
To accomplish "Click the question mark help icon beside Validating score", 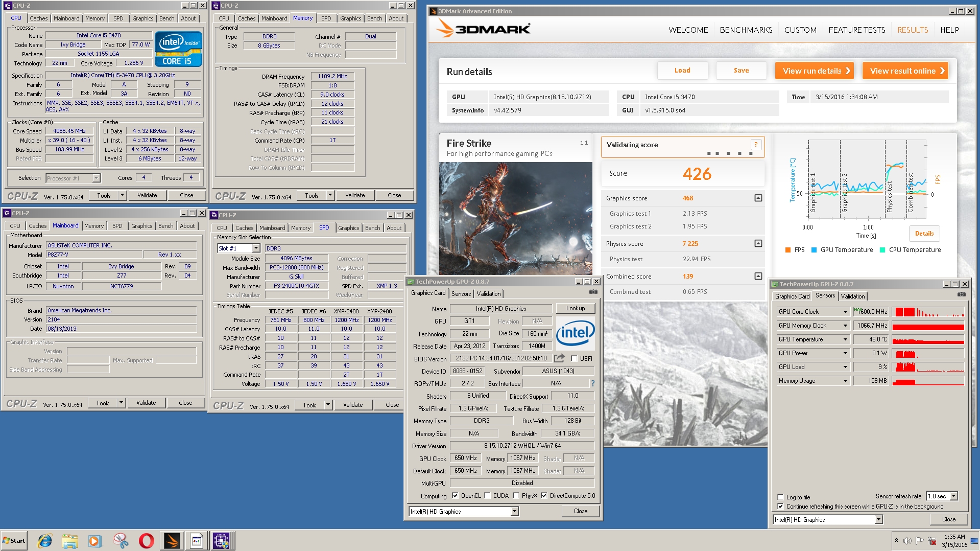I will tap(756, 145).
